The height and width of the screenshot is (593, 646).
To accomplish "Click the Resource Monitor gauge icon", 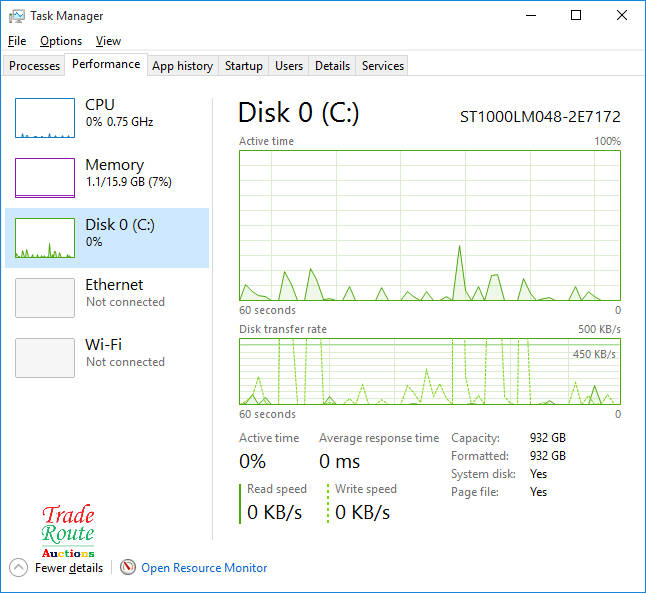I will [x=128, y=567].
